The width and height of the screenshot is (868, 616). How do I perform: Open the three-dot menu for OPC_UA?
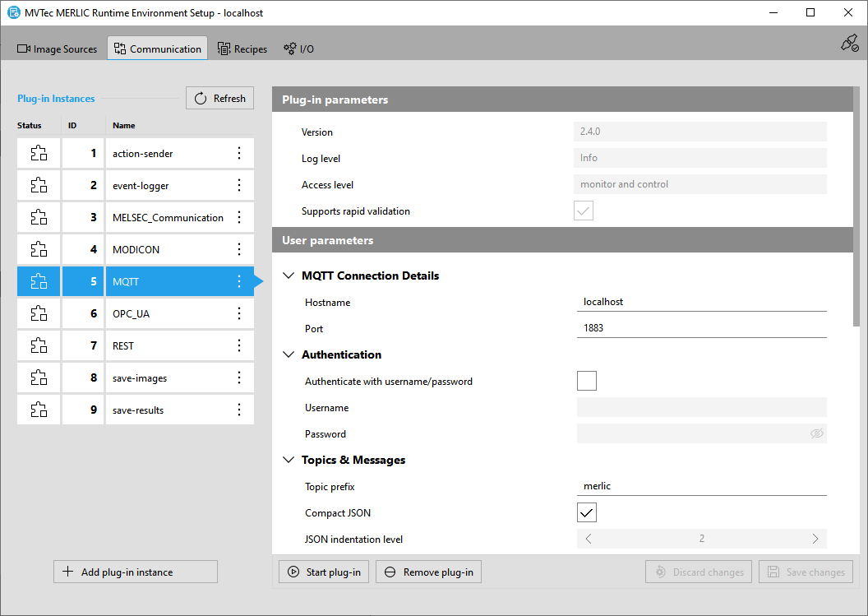tap(239, 313)
